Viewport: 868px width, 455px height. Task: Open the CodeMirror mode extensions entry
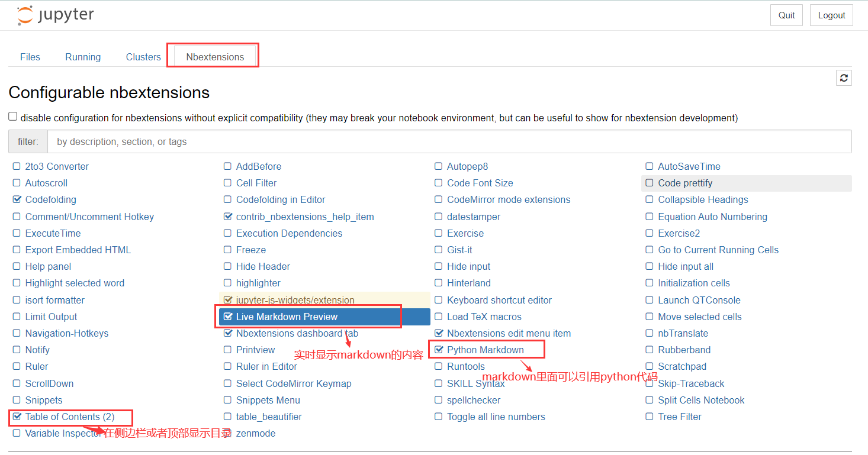tap(509, 200)
